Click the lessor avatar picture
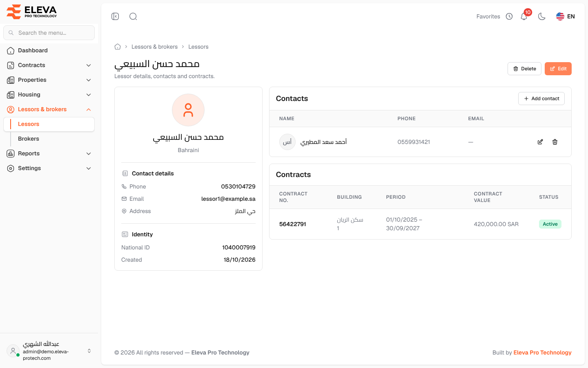The image size is (588, 368). [x=188, y=110]
